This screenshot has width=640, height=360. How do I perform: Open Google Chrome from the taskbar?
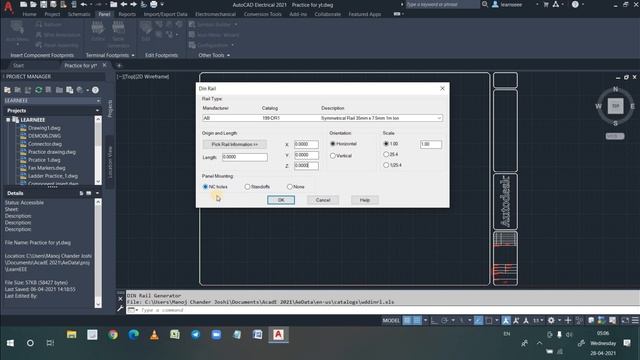pos(113,335)
